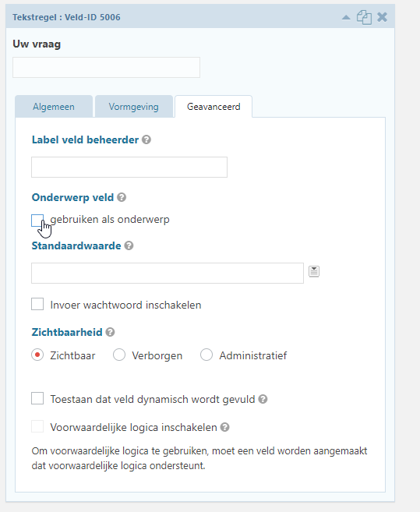Open help tooltip for Zichtbaarheid
This screenshot has height=512, width=420.
(x=111, y=332)
